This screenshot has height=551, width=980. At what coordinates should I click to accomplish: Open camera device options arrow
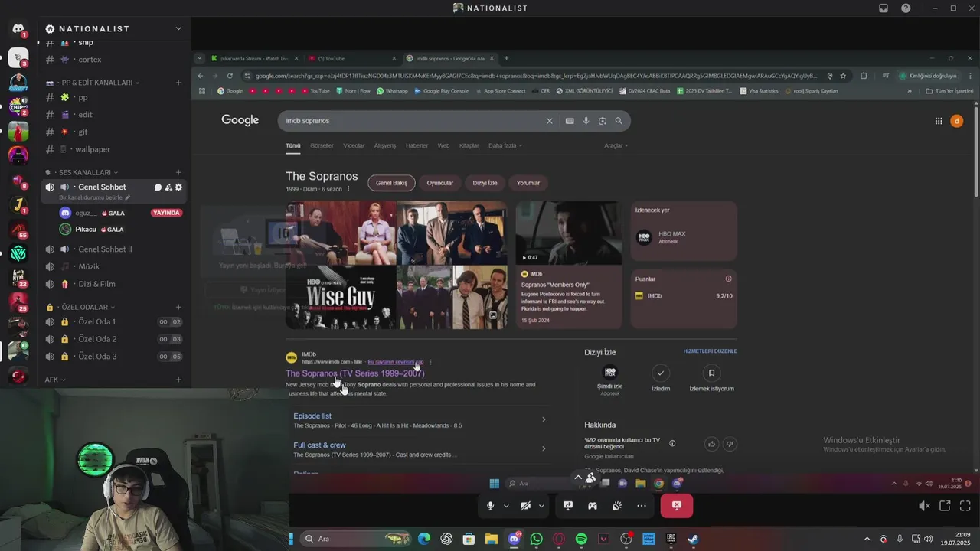coord(541,506)
